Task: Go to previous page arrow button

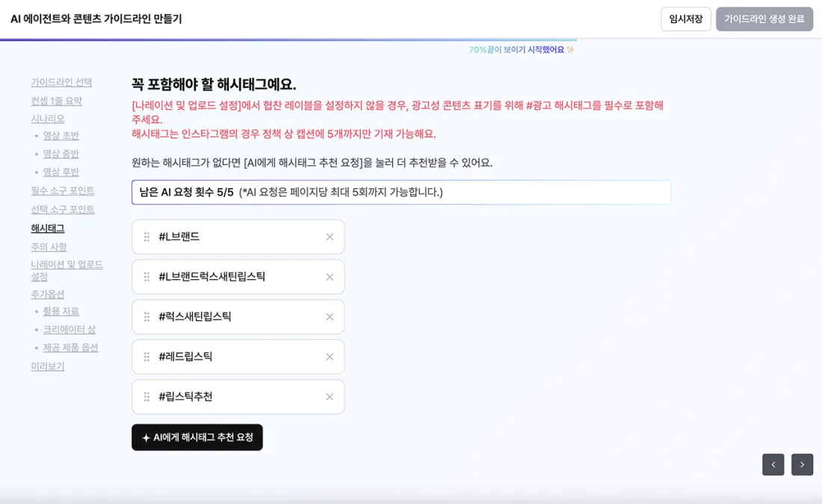Action: click(x=773, y=464)
